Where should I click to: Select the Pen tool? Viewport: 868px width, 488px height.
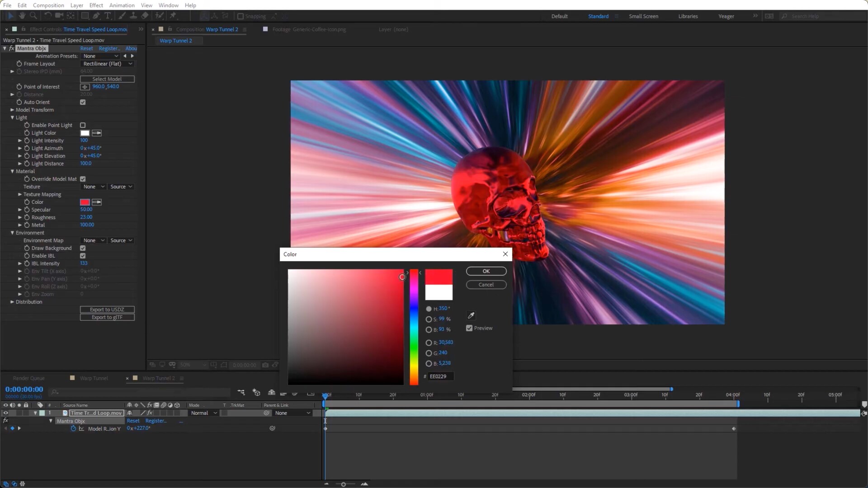(x=96, y=16)
